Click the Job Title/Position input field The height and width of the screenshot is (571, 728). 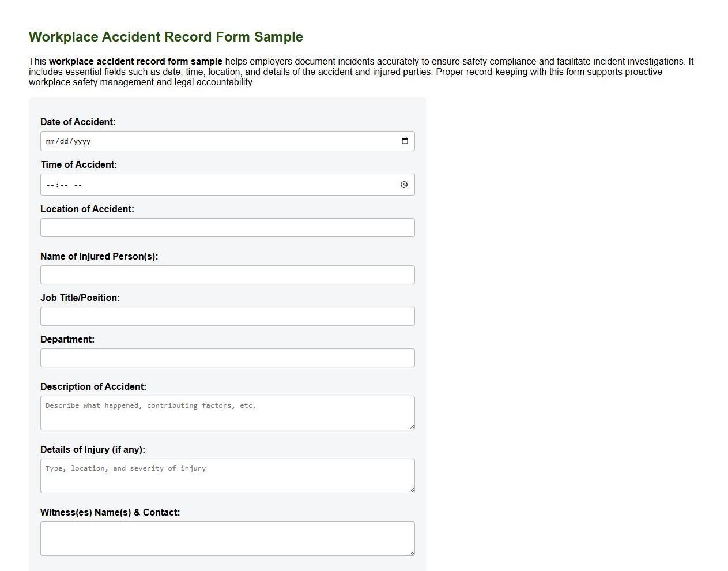point(227,316)
